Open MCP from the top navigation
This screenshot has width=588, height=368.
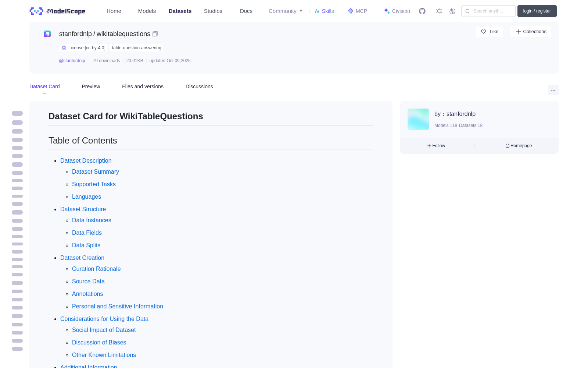click(x=358, y=11)
